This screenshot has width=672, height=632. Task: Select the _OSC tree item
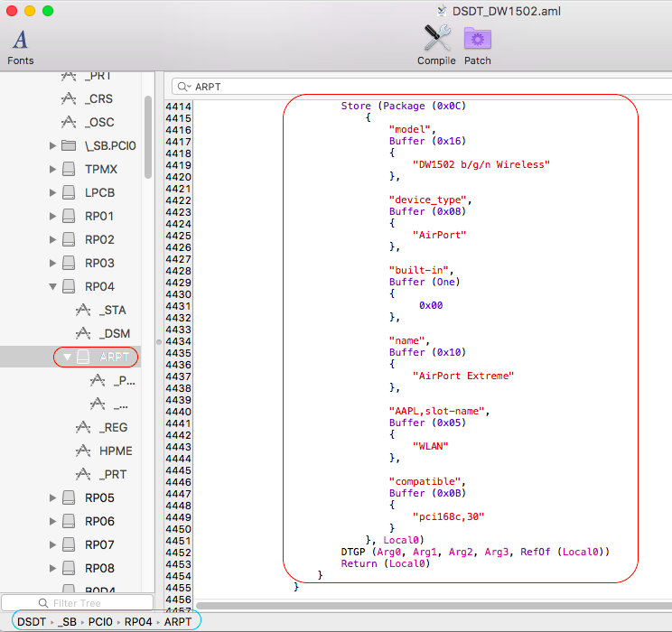click(x=98, y=122)
